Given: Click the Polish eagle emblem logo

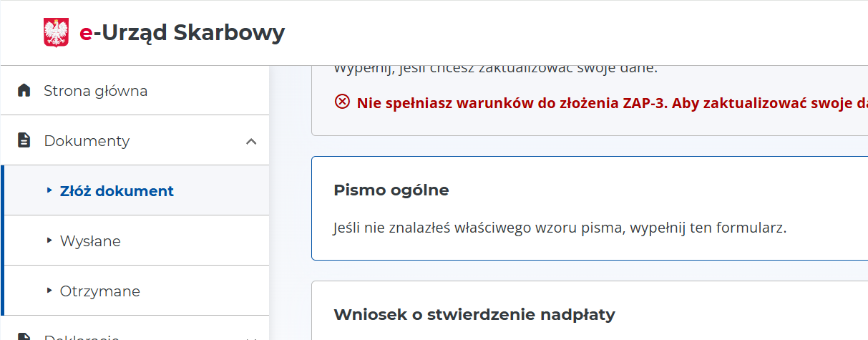Looking at the screenshot, I should click(x=56, y=33).
